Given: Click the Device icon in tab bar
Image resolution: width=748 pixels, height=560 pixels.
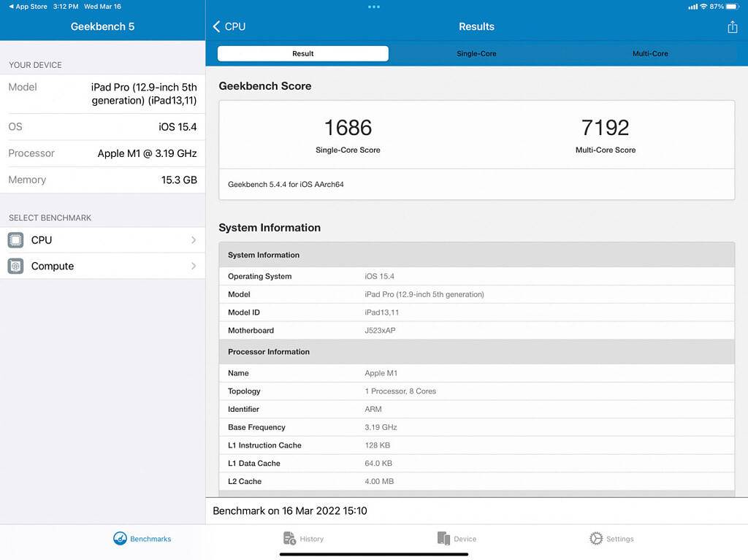Looking at the screenshot, I should (443, 539).
